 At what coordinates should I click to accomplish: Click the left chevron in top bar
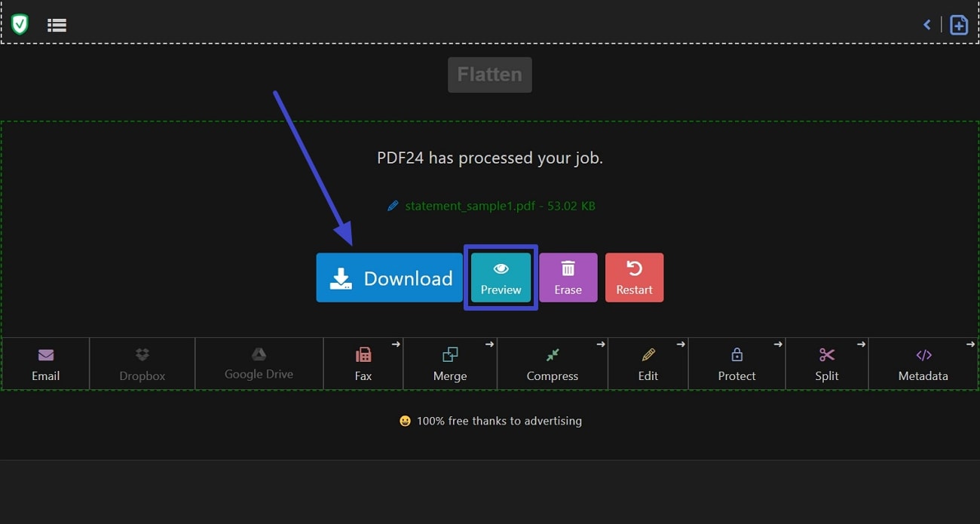[927, 25]
